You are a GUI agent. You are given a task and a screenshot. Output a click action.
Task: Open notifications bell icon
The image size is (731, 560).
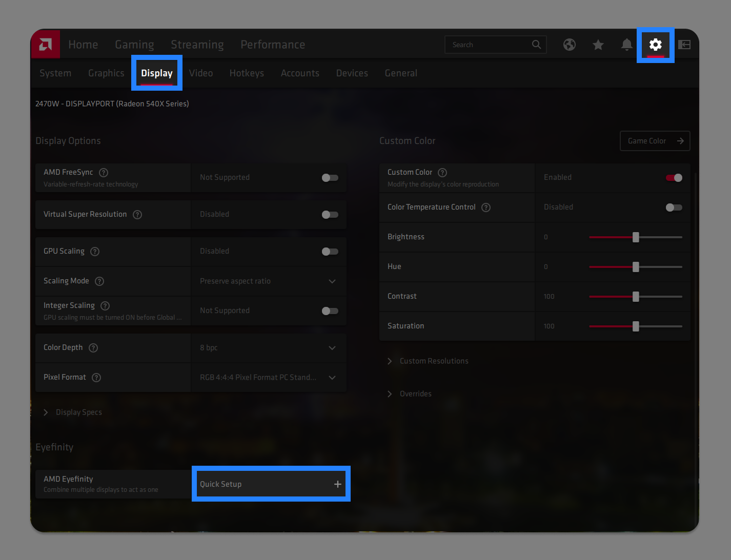click(x=626, y=45)
